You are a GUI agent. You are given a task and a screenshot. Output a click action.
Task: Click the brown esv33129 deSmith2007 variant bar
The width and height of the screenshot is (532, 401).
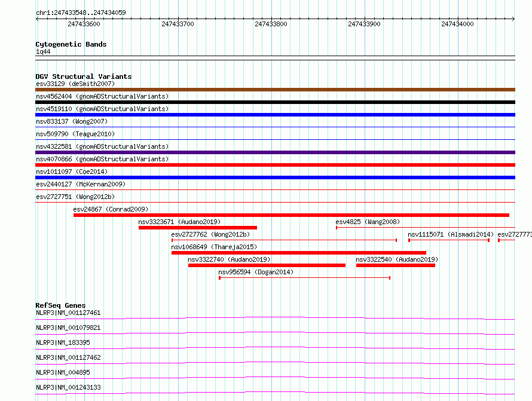pos(275,90)
